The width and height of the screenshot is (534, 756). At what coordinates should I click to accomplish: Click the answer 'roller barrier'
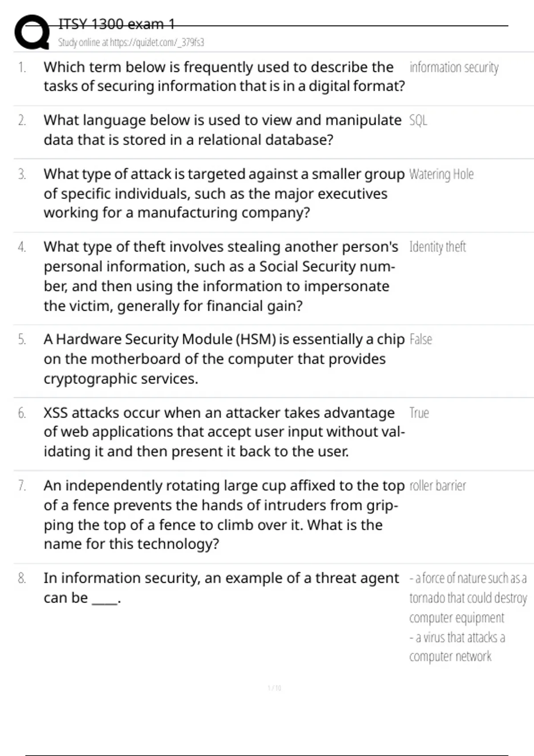pyautogui.click(x=437, y=486)
